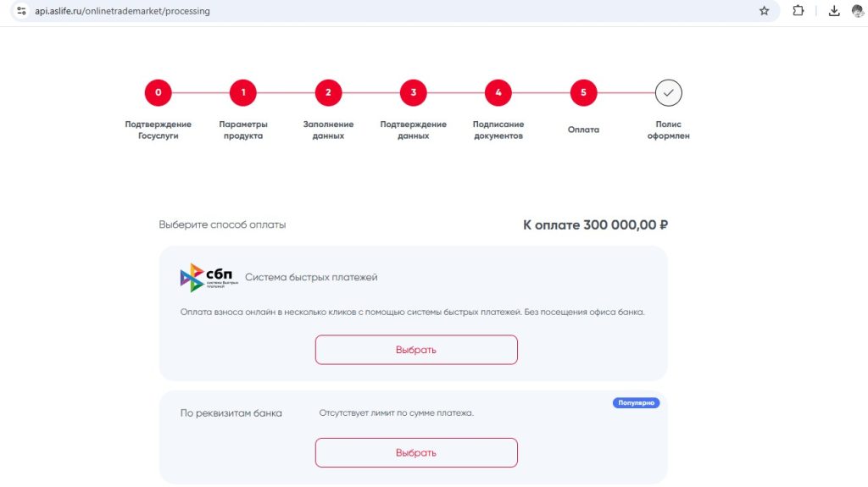The width and height of the screenshot is (868, 487).
Task: Choose Система быстрых платежей with Выбрать button
Action: pyautogui.click(x=416, y=350)
